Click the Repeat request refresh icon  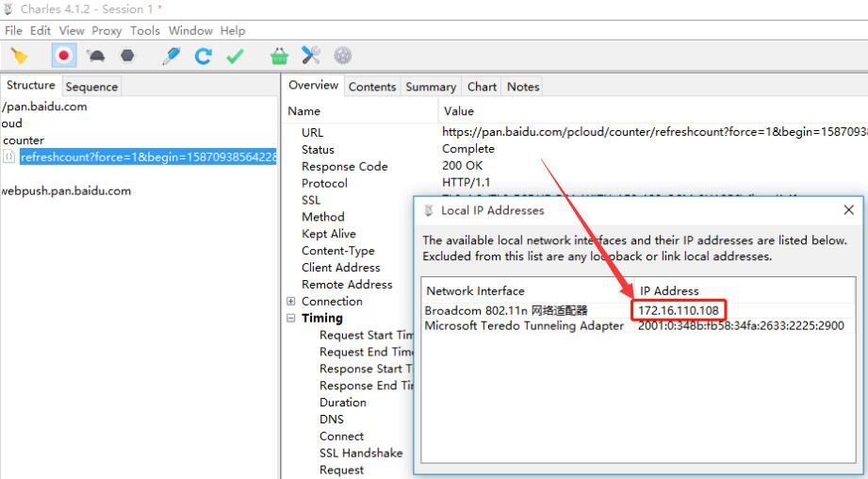[x=204, y=56]
